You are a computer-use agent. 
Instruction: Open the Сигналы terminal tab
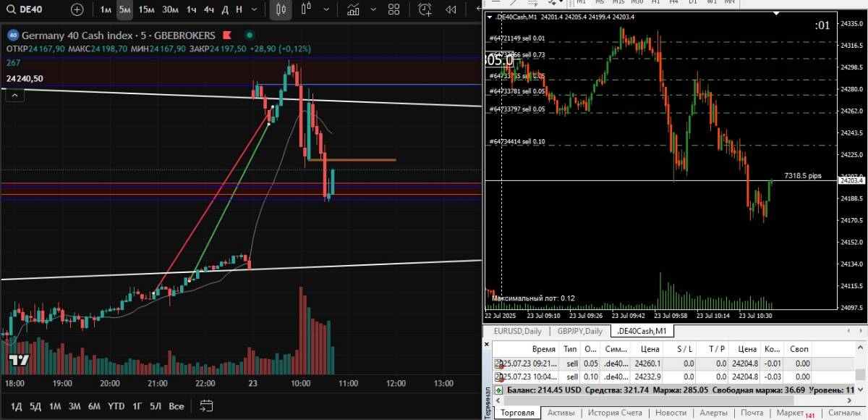pos(843,413)
